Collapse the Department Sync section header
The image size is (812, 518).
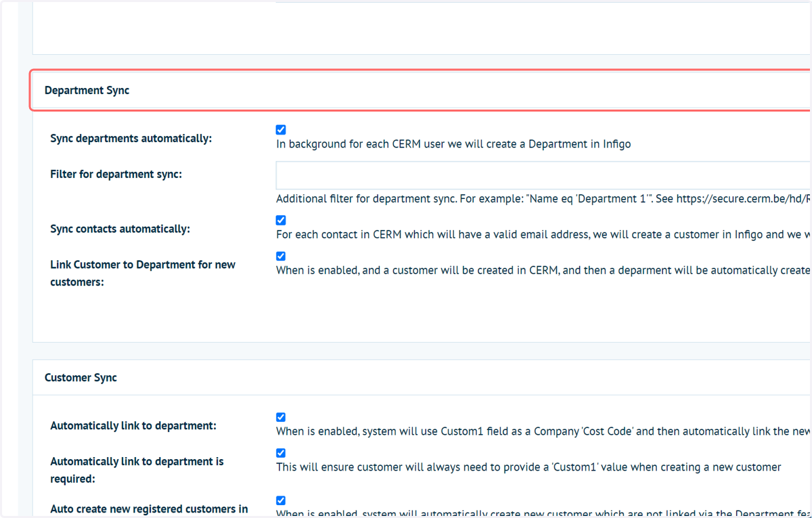[421, 91]
